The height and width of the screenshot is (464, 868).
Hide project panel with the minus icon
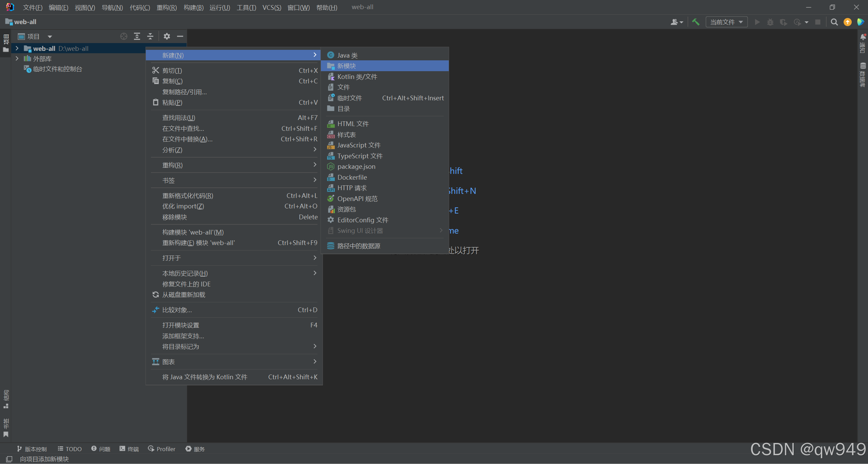[180, 36]
